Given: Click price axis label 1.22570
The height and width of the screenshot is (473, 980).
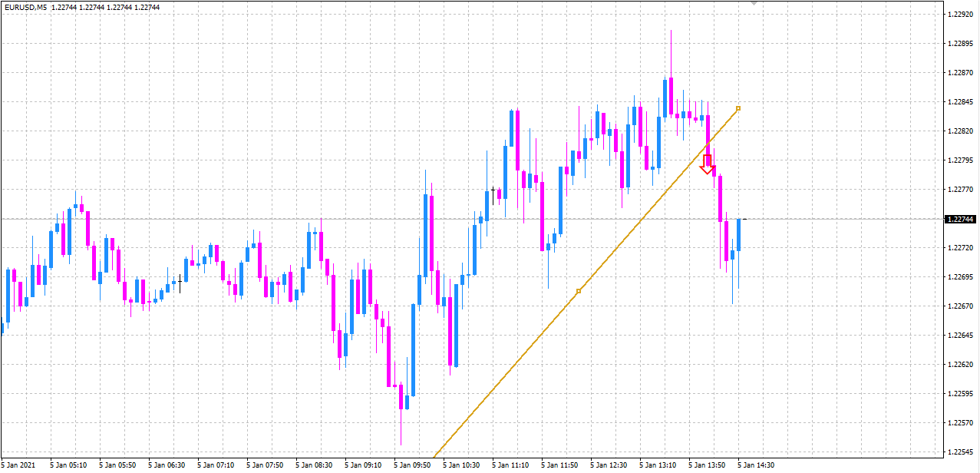Looking at the screenshot, I should point(961,423).
